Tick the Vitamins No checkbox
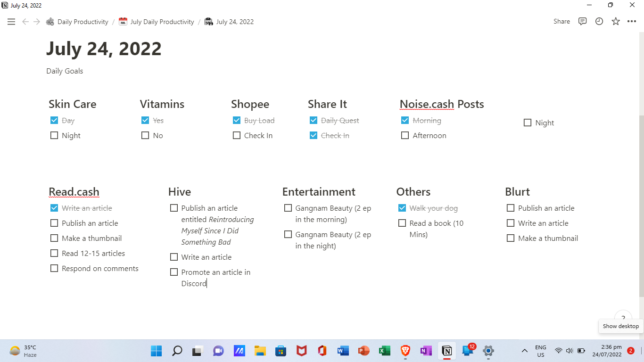 (145, 135)
